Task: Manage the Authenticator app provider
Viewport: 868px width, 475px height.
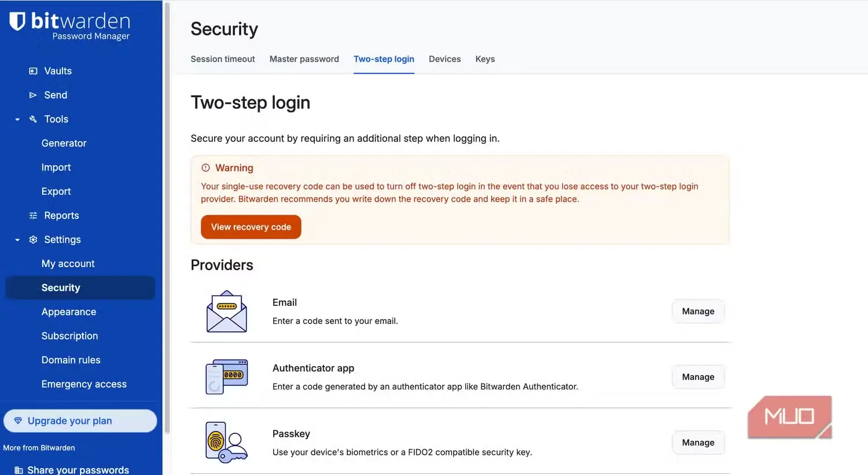Action: [x=698, y=377]
